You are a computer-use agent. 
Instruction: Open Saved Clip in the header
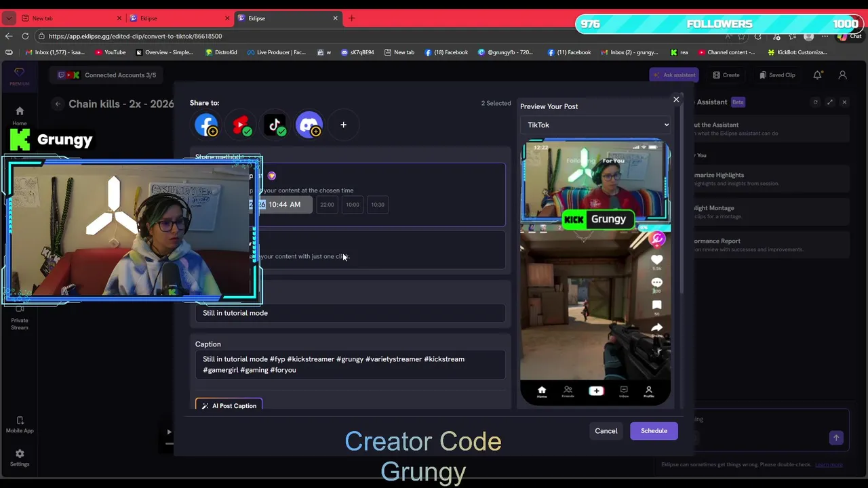[777, 75]
